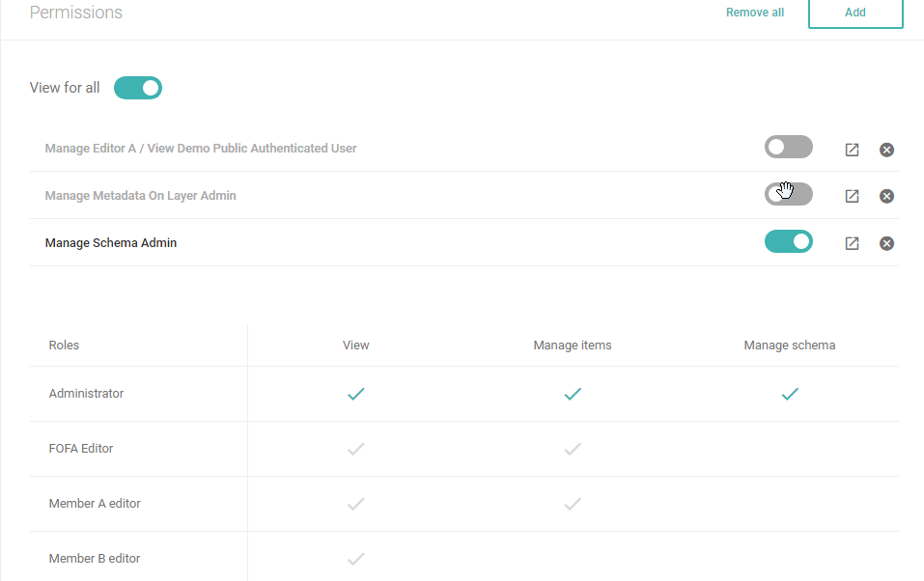The image size is (924, 581).
Task: Click Member B editor View checkmark
Action: coord(356,559)
